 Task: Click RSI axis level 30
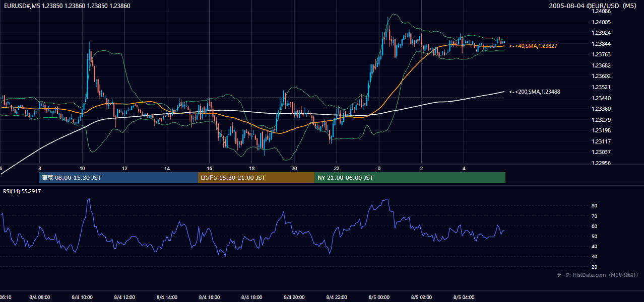594,256
